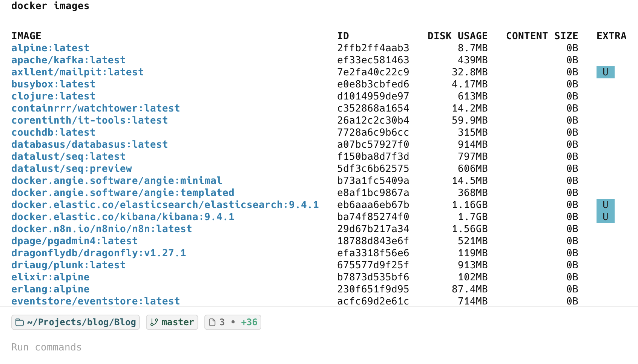Select image ID f150ba8d7f3d
The height and width of the screenshot is (364, 638).
(x=373, y=157)
